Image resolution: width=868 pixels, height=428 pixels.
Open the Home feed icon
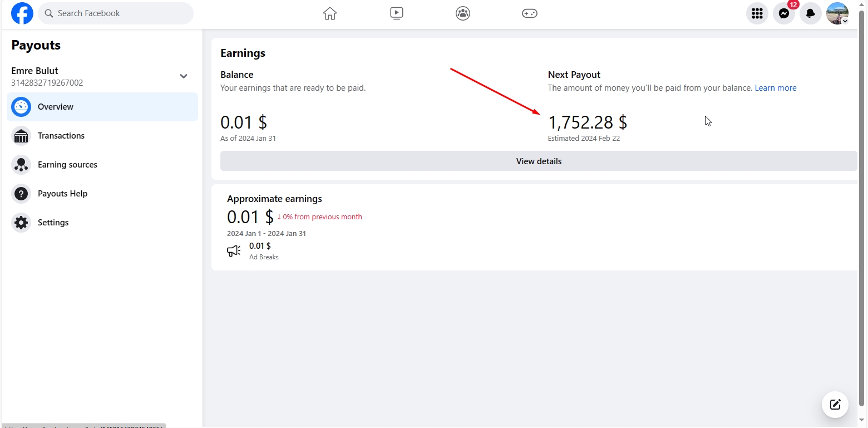330,13
